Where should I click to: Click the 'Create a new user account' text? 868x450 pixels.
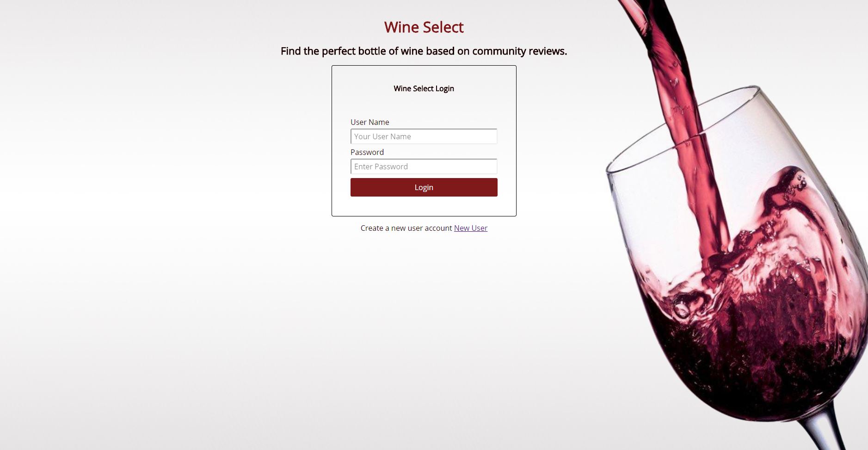click(406, 228)
